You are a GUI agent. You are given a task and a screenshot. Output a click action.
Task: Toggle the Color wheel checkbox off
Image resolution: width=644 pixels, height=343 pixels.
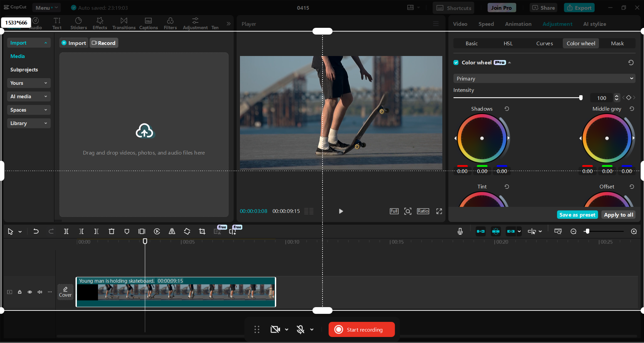[x=456, y=62]
